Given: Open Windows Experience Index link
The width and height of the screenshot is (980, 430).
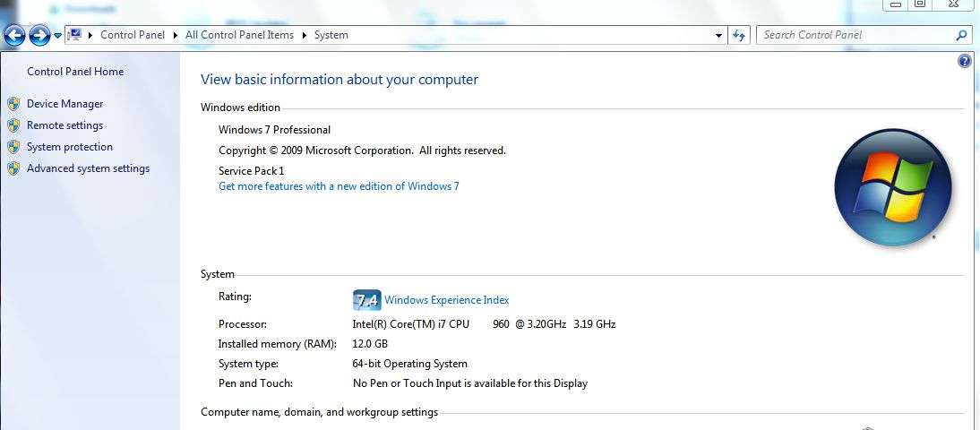Looking at the screenshot, I should (x=446, y=300).
